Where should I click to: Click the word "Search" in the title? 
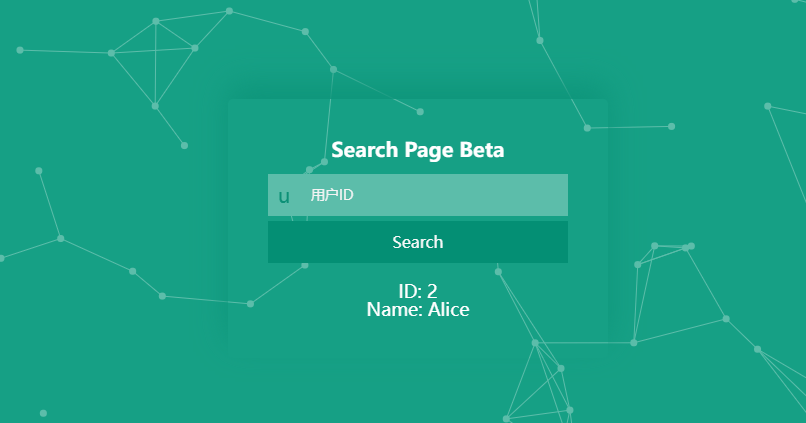(365, 150)
